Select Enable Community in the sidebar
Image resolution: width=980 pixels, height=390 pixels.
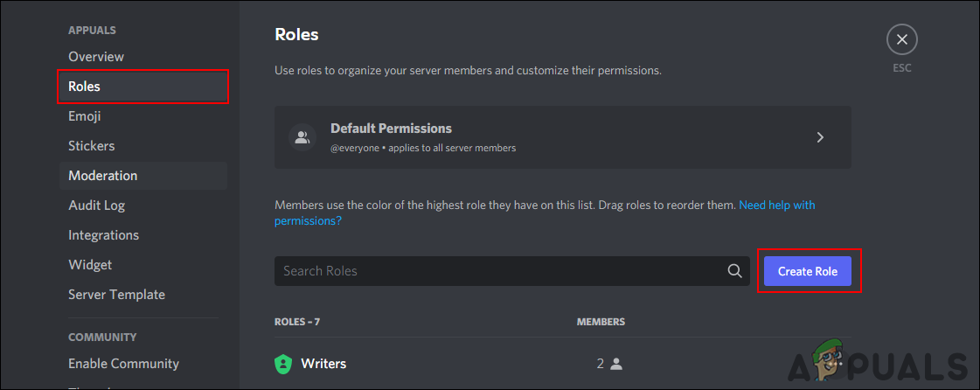click(124, 364)
